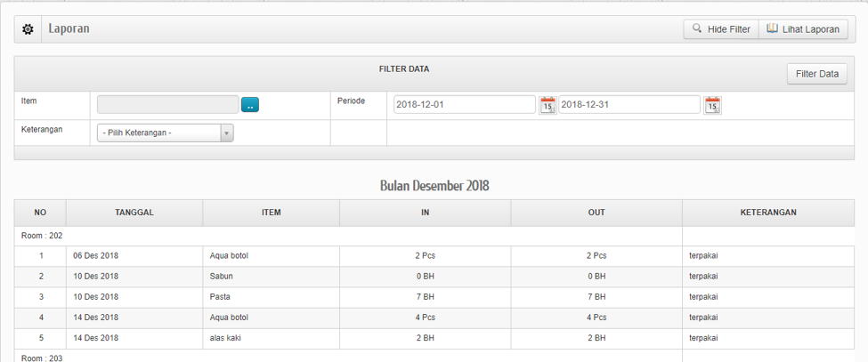Edit the end date 2018-12-31 field
The width and height of the screenshot is (868, 362).
[629, 105]
